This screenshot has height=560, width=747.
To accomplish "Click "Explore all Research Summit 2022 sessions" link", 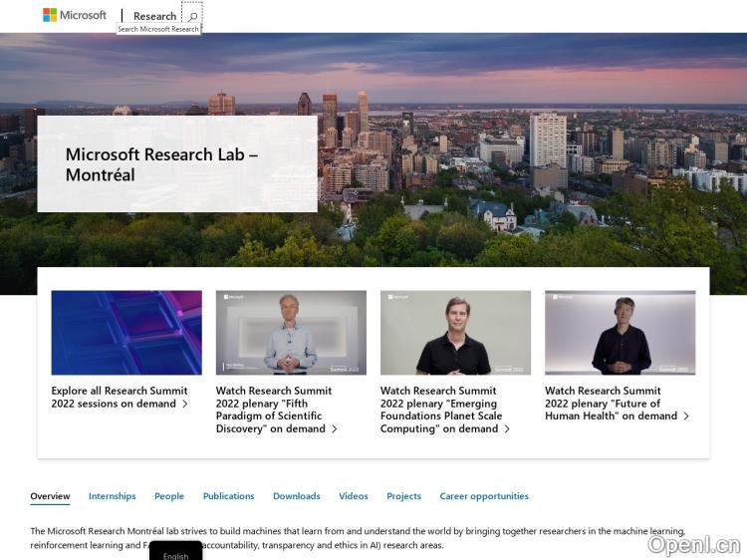I will tap(120, 398).
